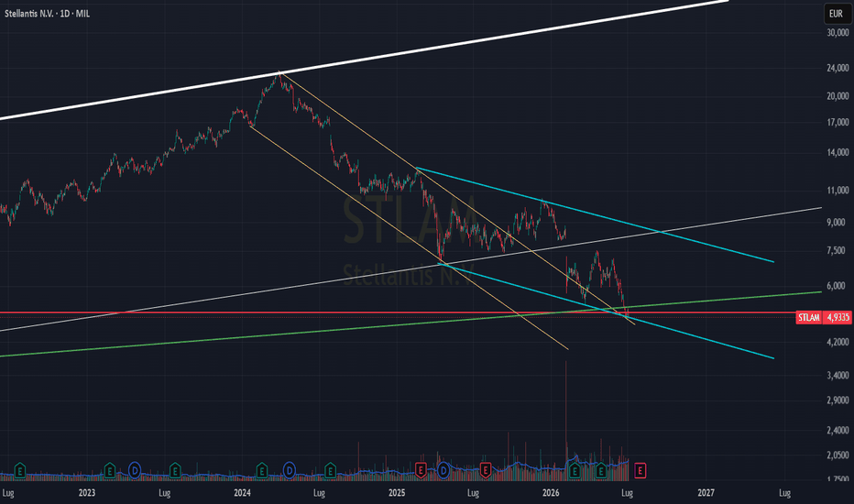The width and height of the screenshot is (854, 504).
Task: Click the 2023 label on the time axis
Action: pyautogui.click(x=87, y=493)
